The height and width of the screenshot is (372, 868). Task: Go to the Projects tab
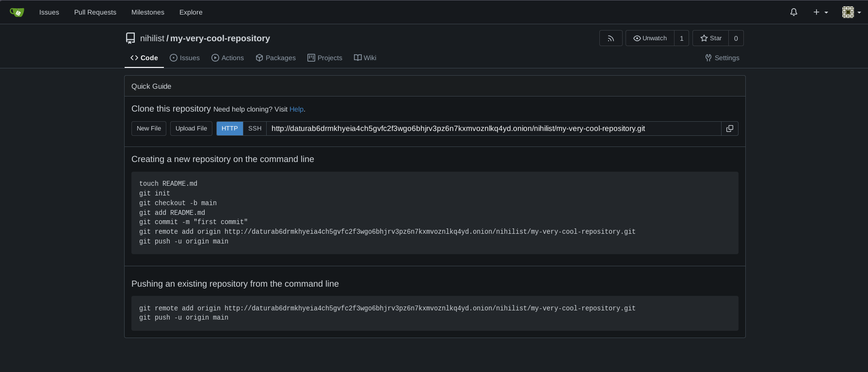325,58
